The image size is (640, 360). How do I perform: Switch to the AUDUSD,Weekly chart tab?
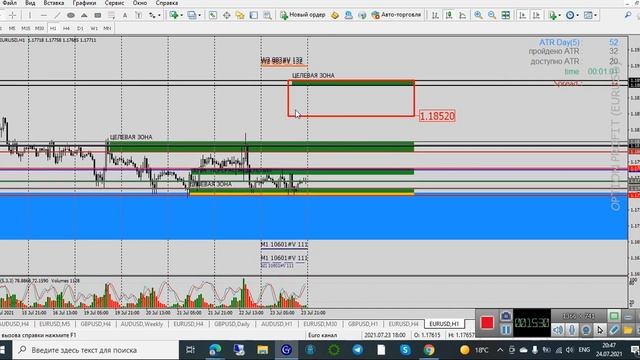click(142, 324)
